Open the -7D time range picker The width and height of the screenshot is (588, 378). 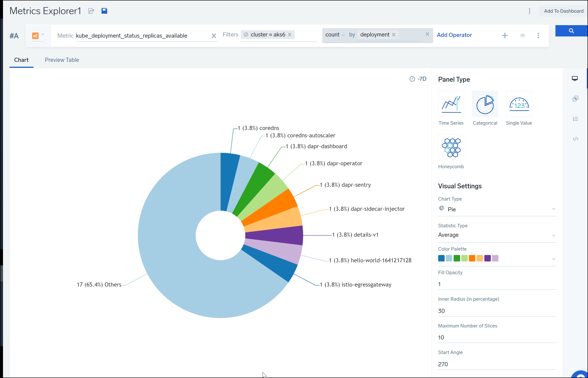(x=418, y=79)
